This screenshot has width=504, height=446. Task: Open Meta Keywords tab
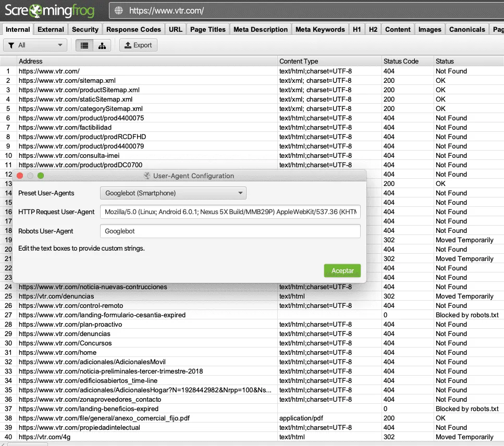(320, 29)
